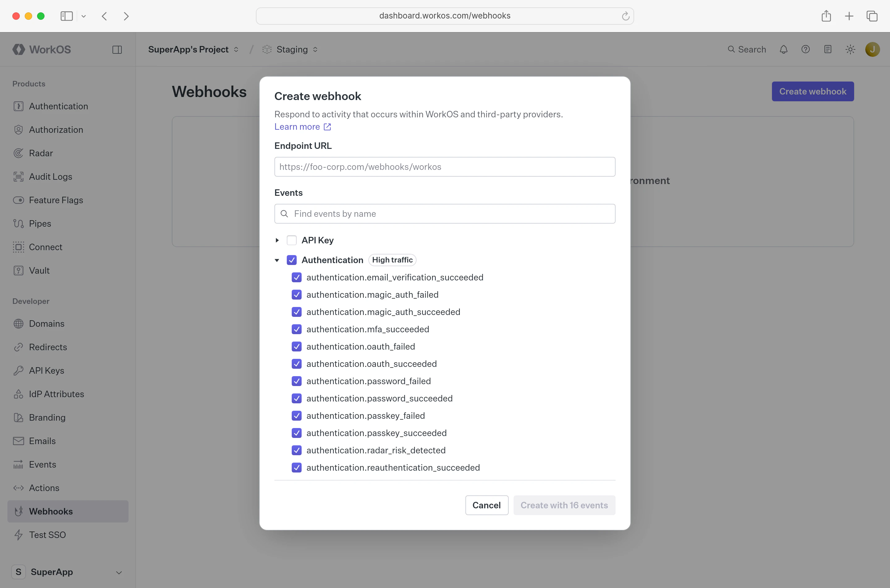Click the Cancel button
The height and width of the screenshot is (588, 890).
tap(487, 505)
